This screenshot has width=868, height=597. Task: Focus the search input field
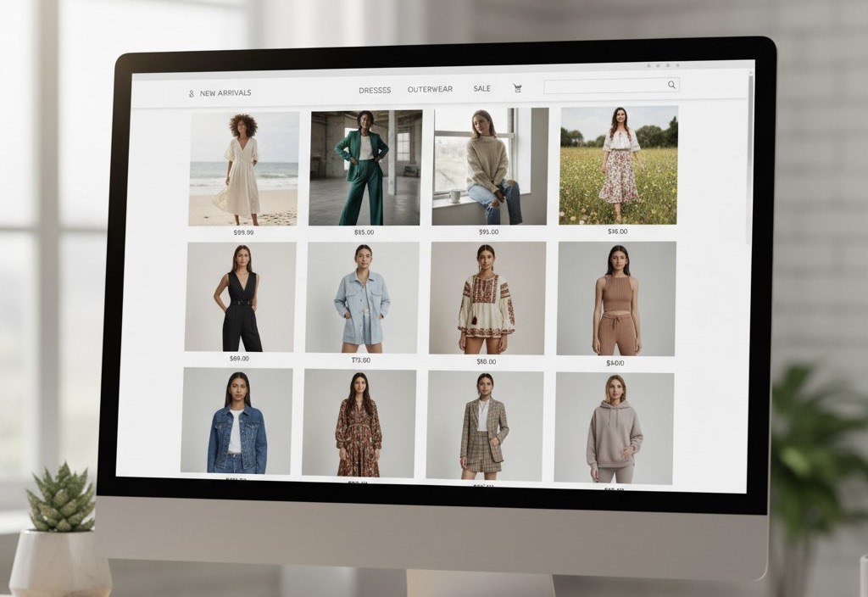(x=605, y=86)
